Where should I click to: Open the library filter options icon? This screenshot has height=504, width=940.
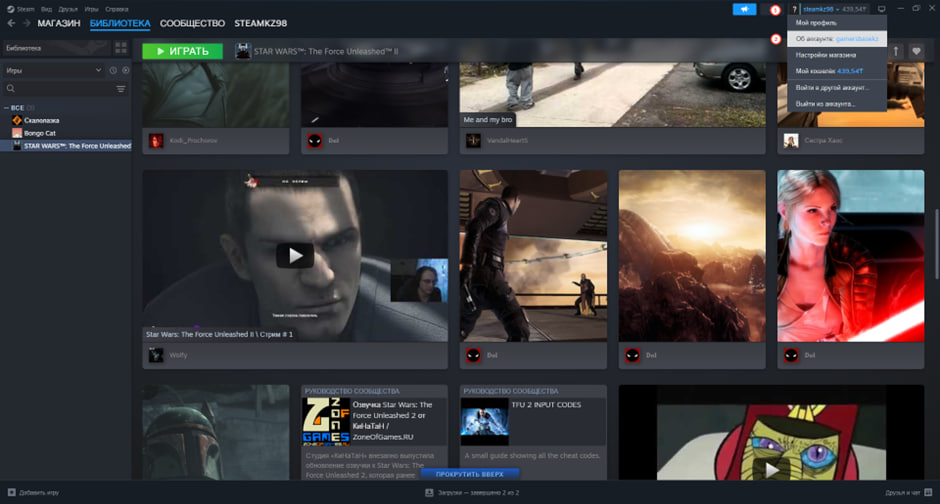click(x=120, y=89)
